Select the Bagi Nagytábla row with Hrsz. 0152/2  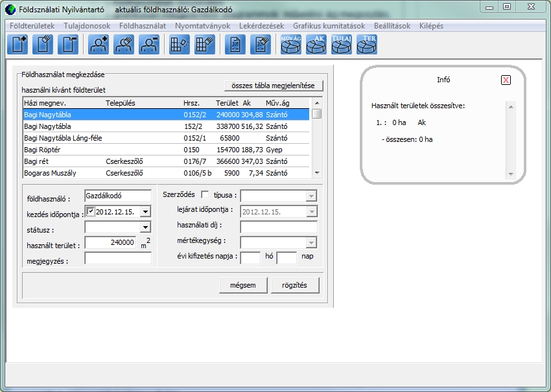(x=166, y=115)
